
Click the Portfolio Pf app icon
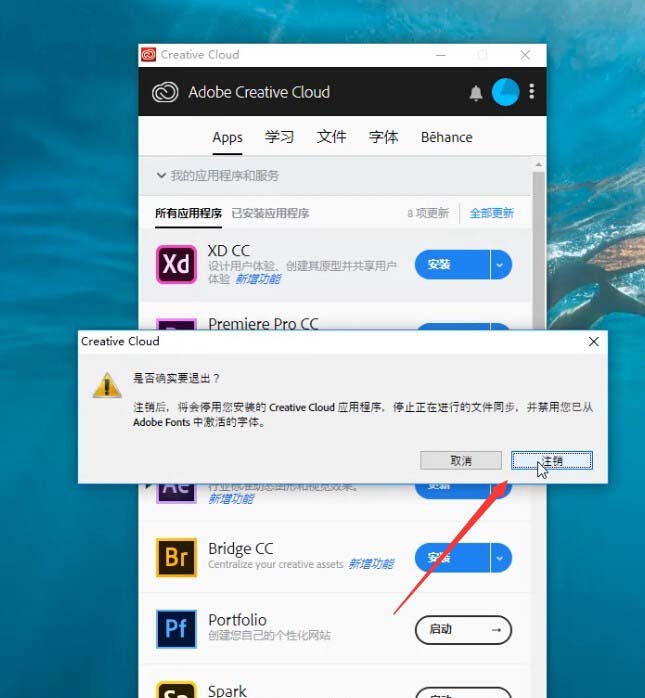click(x=176, y=629)
